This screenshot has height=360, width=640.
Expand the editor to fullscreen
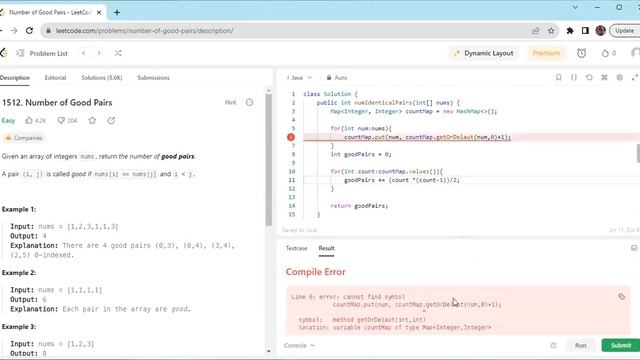click(635, 78)
